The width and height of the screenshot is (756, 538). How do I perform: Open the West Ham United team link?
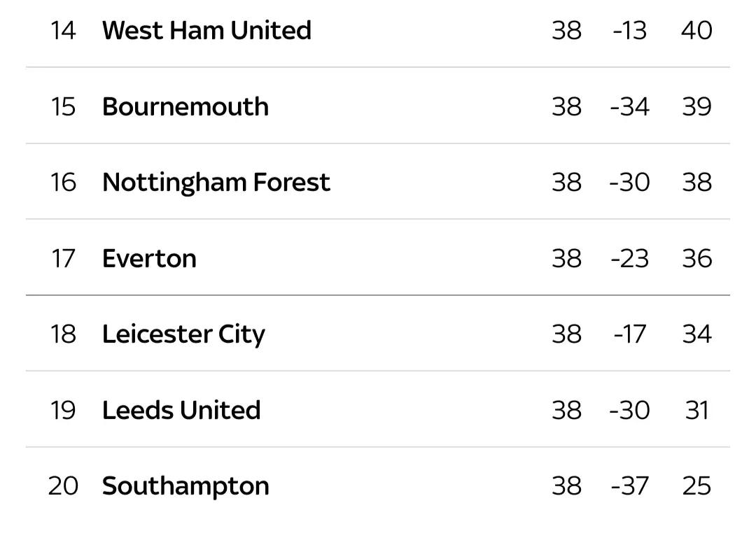tap(206, 30)
